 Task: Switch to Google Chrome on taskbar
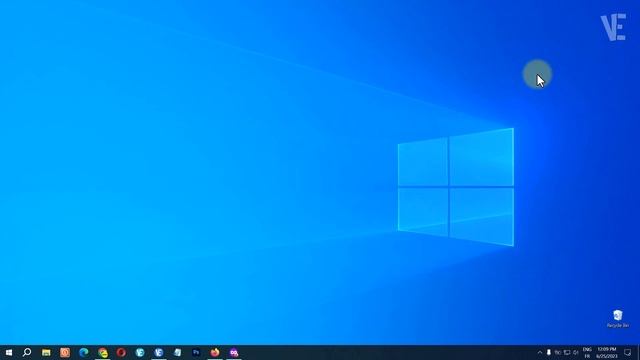pos(102,352)
